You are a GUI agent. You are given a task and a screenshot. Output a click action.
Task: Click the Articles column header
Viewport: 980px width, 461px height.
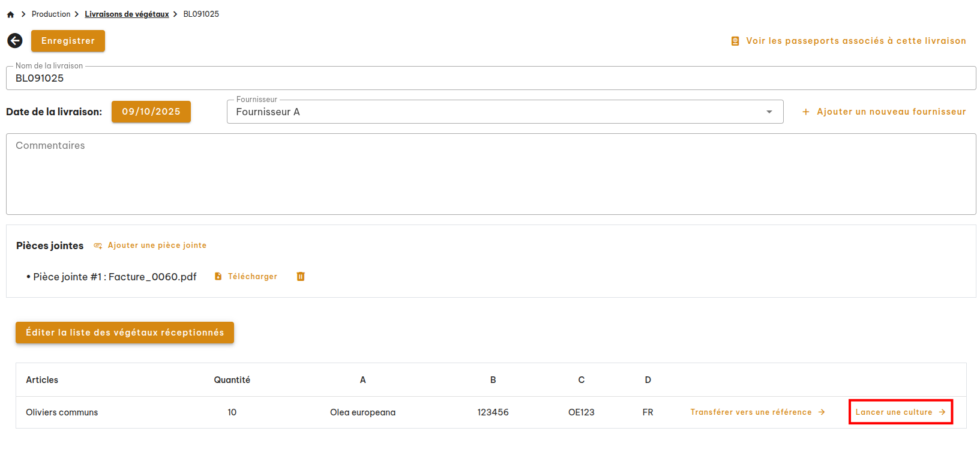coord(42,380)
